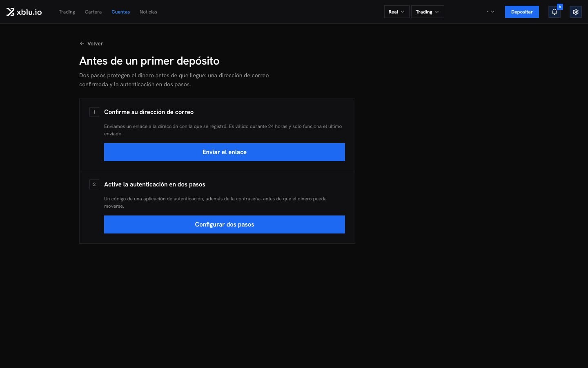Screen dimensions: 588x368
Task: Open the Cartera section
Action: click(x=93, y=12)
